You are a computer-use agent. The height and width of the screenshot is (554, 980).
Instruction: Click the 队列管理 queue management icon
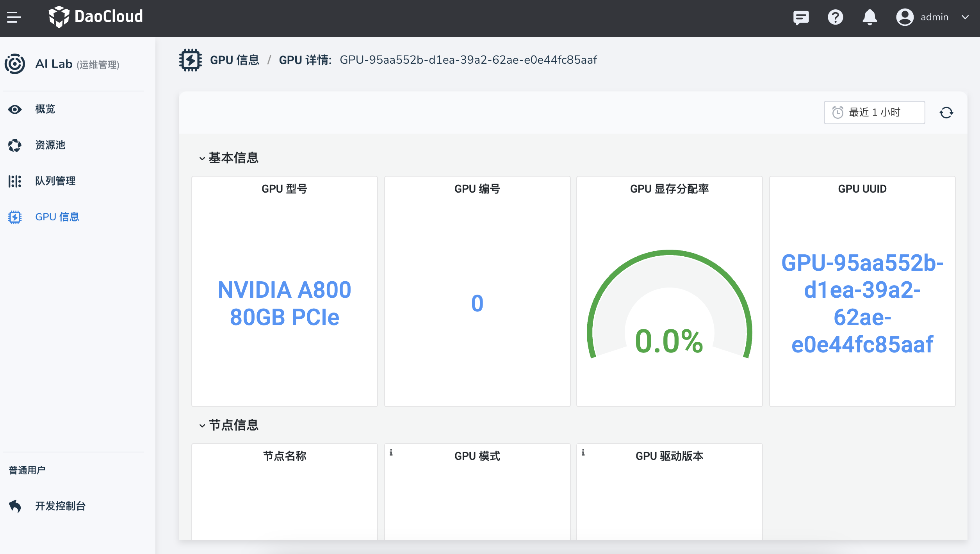pyautogui.click(x=14, y=181)
